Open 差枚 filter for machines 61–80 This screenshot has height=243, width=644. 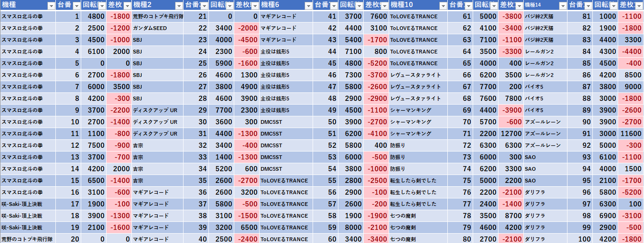518,6
